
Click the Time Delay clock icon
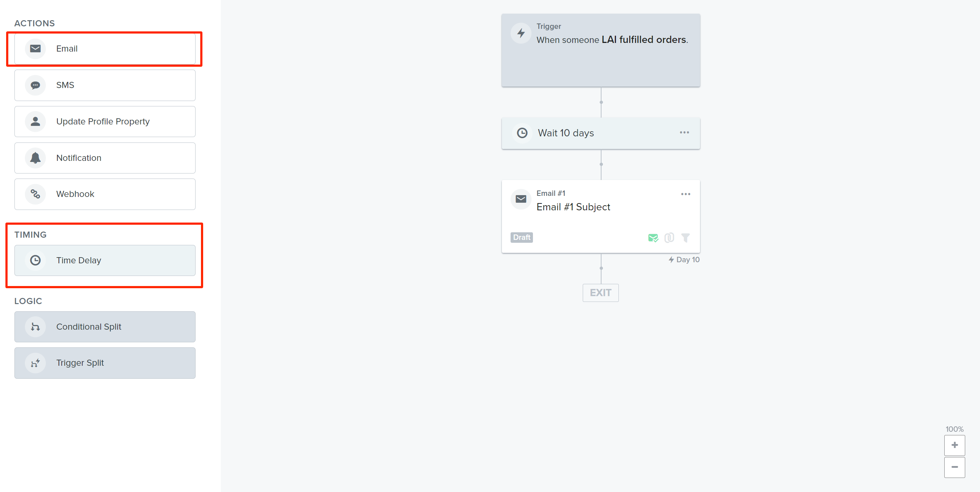pos(35,260)
